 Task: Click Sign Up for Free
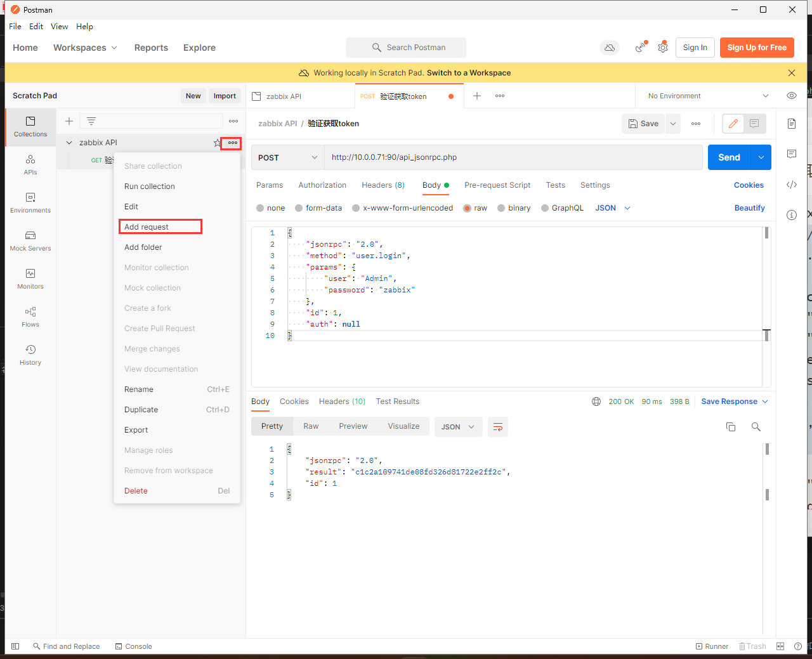coord(757,48)
